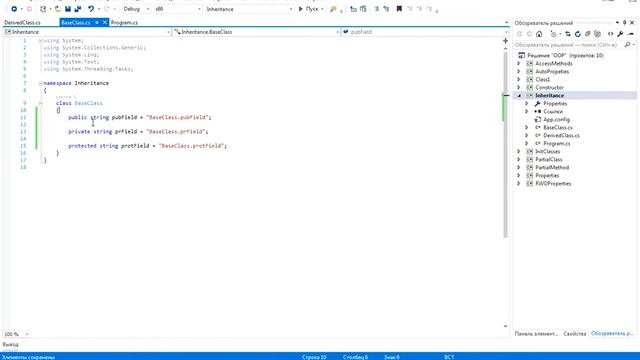Open the Панель элементов tab at bottom
Viewport: 640px width, 360px height.
536,333
